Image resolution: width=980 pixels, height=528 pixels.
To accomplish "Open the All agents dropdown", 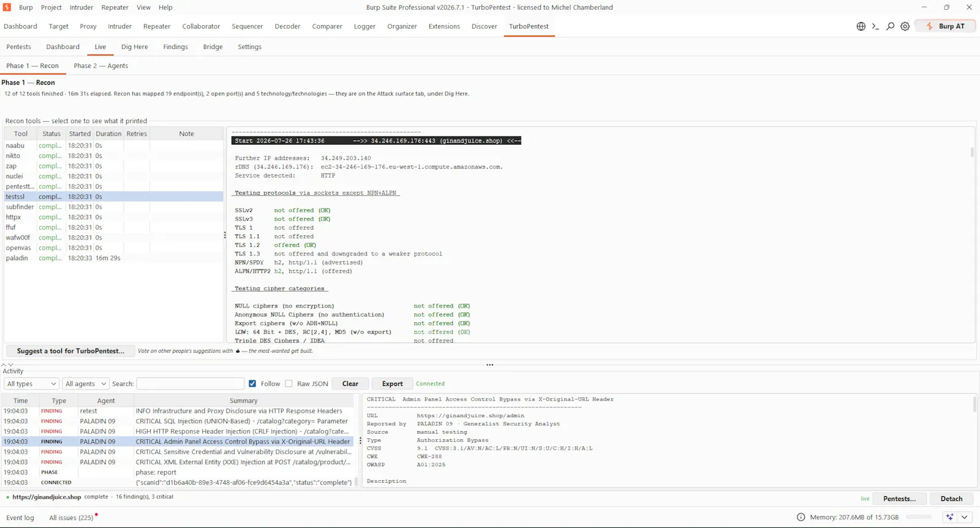I will pos(86,383).
